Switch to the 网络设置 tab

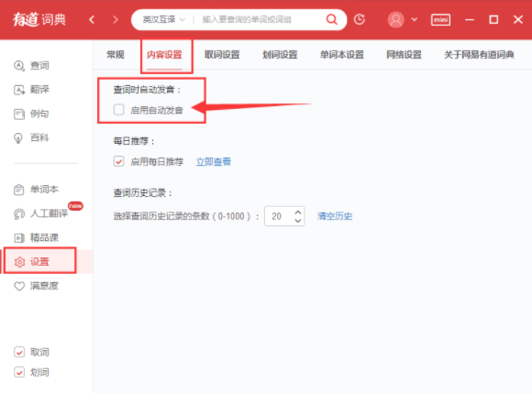tap(404, 55)
